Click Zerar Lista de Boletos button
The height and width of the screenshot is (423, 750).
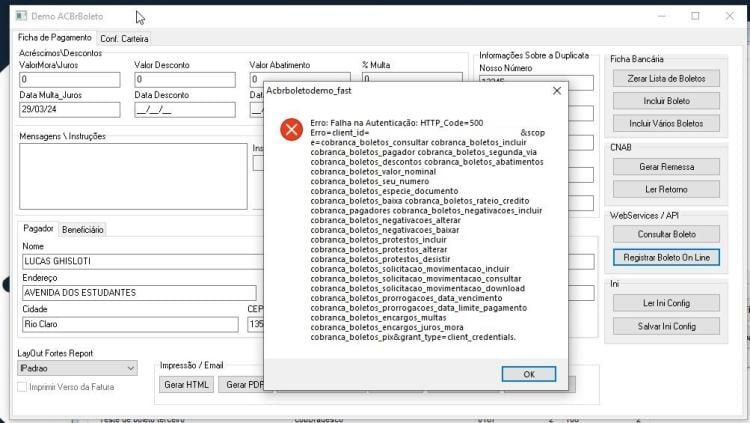click(x=666, y=78)
